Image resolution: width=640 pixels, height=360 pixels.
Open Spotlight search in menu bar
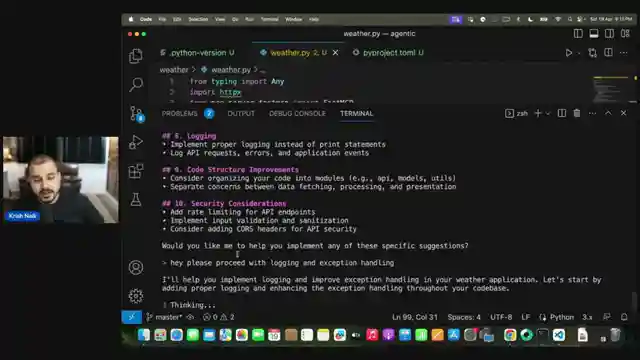coord(570,19)
